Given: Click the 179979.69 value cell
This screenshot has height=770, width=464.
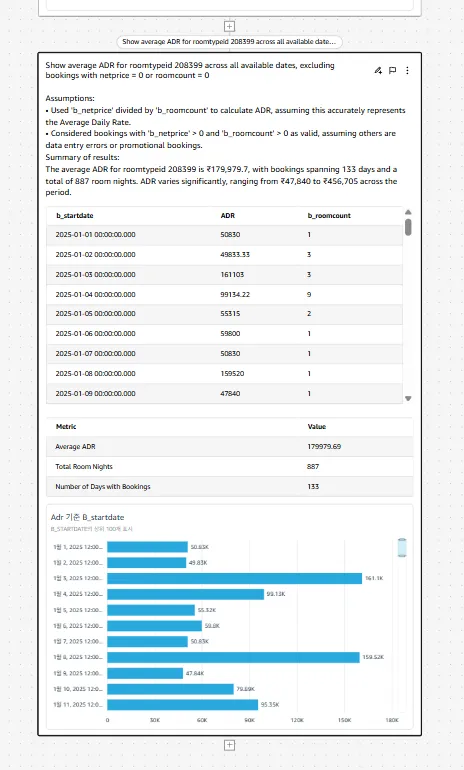Looking at the screenshot, I should [324, 447].
